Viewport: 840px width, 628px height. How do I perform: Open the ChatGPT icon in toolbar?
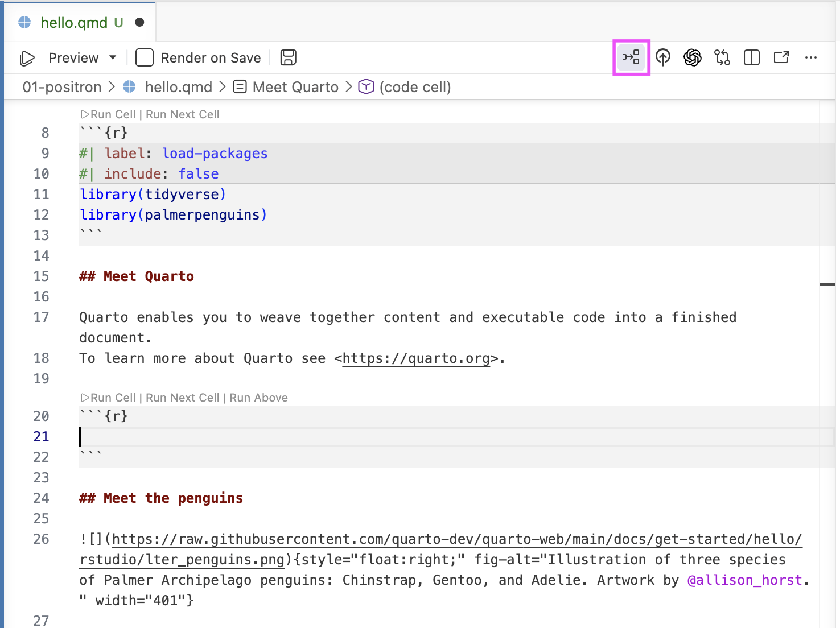point(693,57)
